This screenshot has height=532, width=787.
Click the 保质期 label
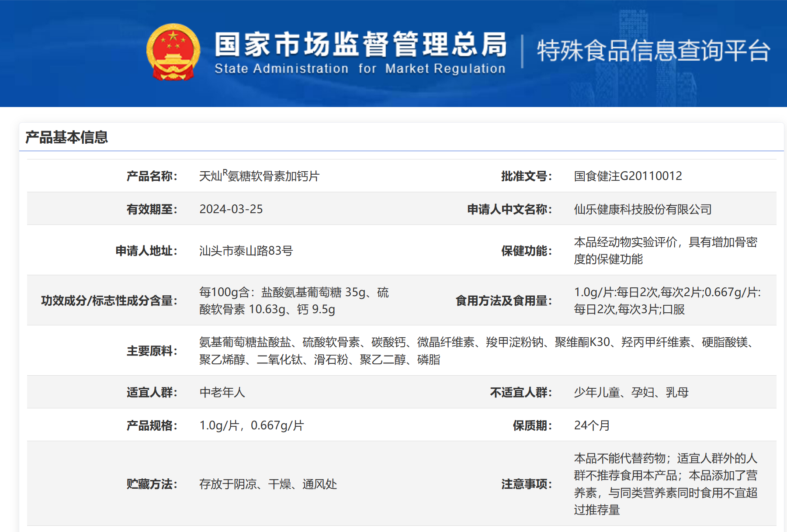(x=532, y=425)
